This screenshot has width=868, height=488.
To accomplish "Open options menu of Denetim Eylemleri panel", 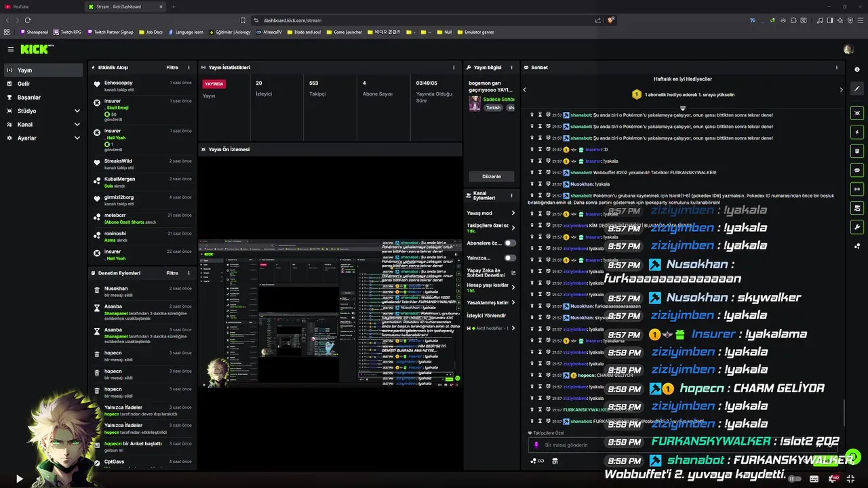I will point(188,273).
